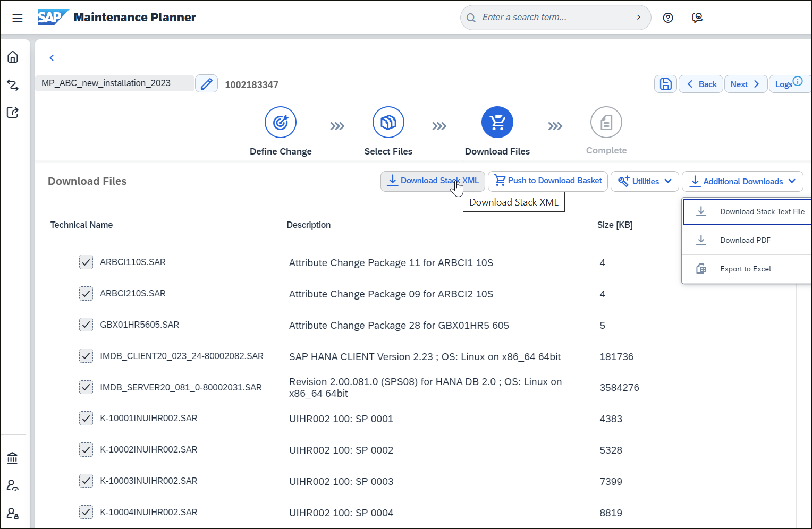
Task: Click the Size [KB] column header
Action: coord(615,225)
